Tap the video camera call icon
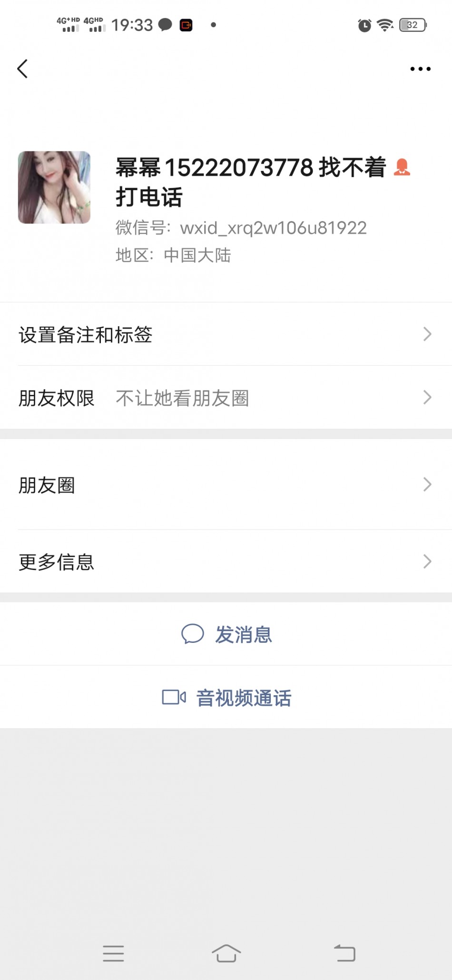 pyautogui.click(x=174, y=697)
